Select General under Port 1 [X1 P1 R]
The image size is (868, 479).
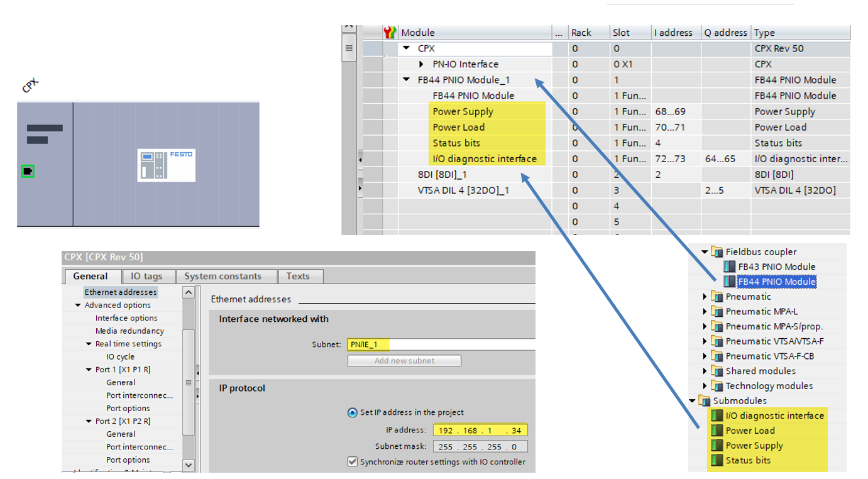(x=121, y=383)
